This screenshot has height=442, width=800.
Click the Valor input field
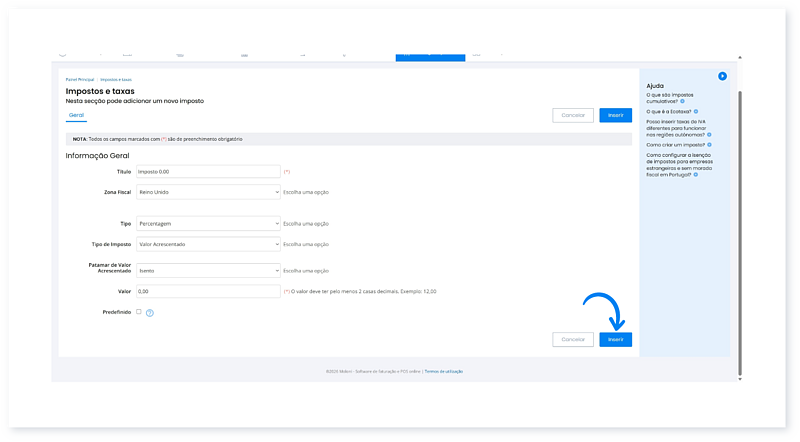tap(208, 291)
